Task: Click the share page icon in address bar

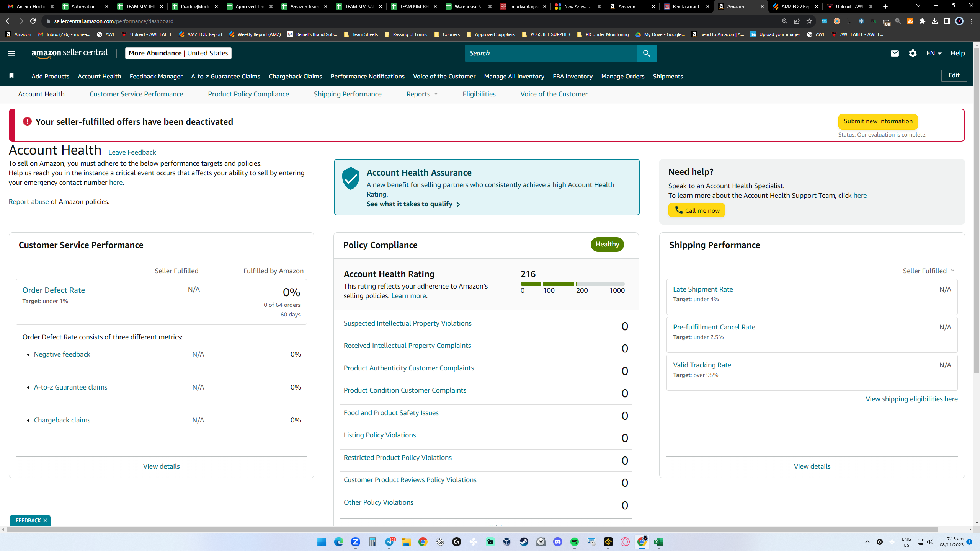Action: [797, 21]
